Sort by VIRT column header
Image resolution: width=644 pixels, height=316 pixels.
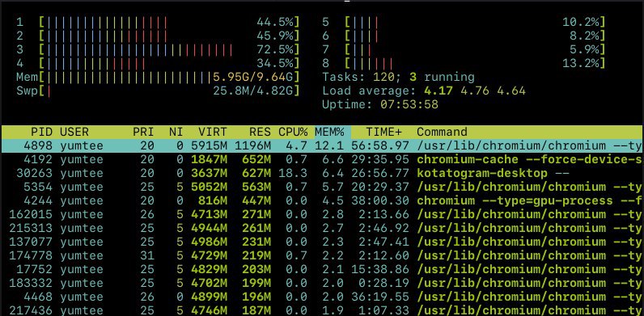[213, 133]
